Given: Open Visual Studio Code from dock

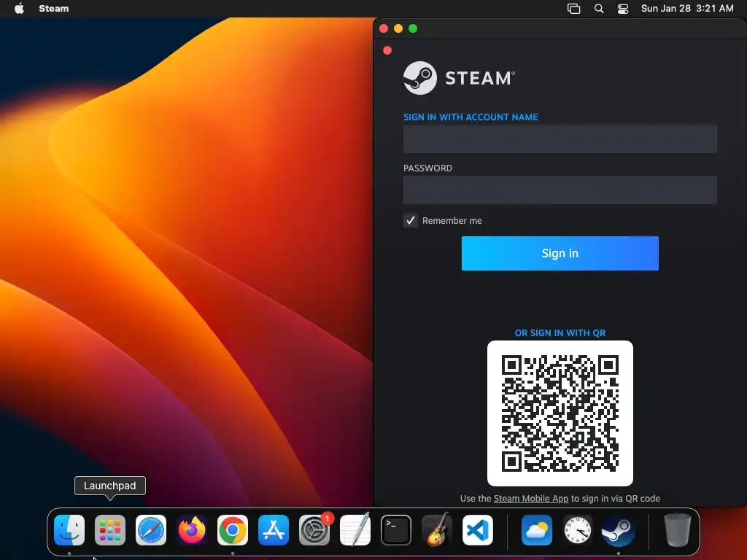Looking at the screenshot, I should pyautogui.click(x=478, y=530).
